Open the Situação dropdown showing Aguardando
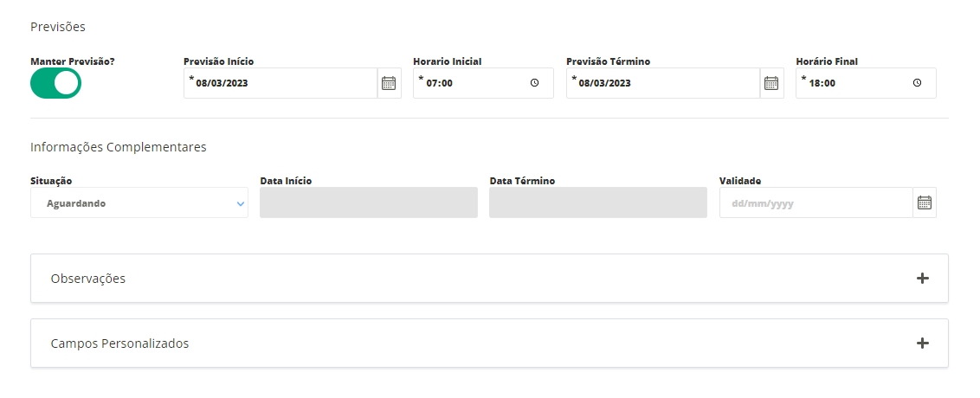This screenshot has height=398, width=980. 130,203
